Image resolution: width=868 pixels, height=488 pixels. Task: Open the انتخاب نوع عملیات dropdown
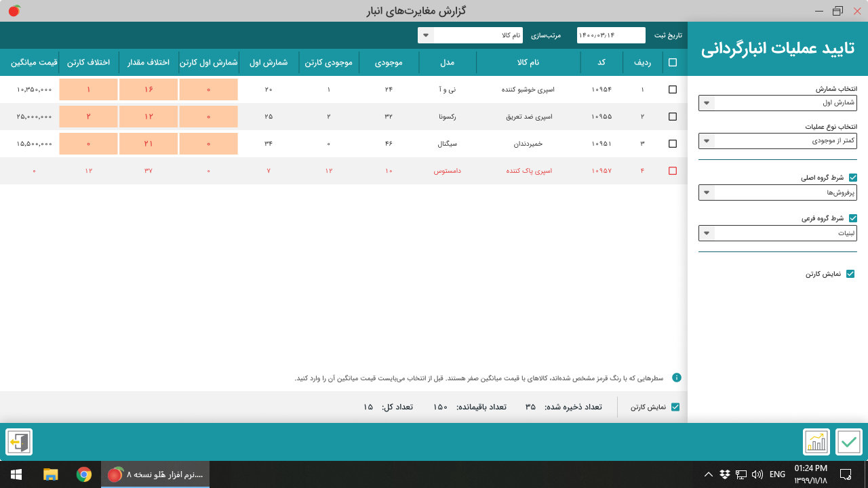778,141
